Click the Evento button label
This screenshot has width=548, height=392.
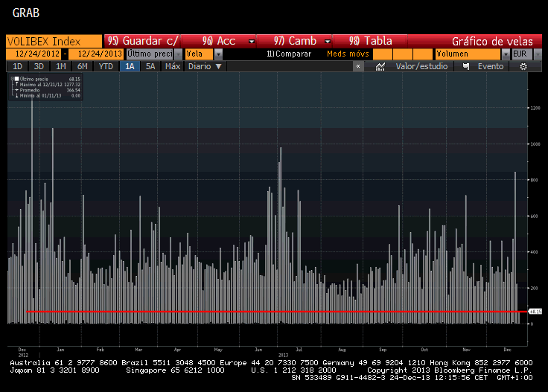(x=491, y=66)
